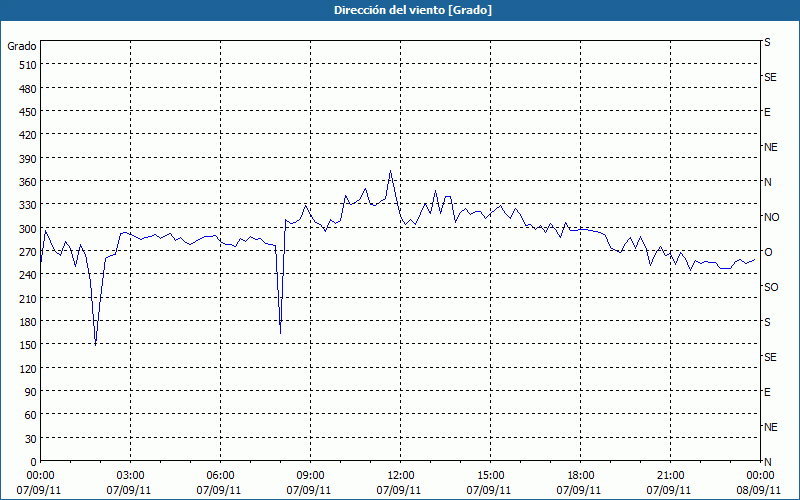Pick the 360 tick label on the left axis
Image resolution: width=800 pixels, height=500 pixels.
tap(28, 182)
